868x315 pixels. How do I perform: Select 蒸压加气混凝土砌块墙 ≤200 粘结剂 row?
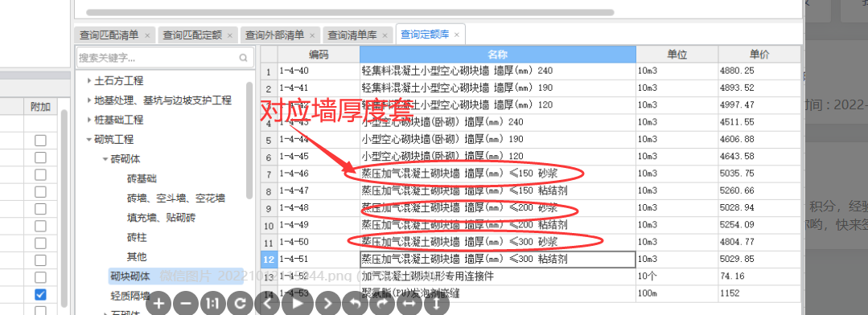click(x=498, y=225)
